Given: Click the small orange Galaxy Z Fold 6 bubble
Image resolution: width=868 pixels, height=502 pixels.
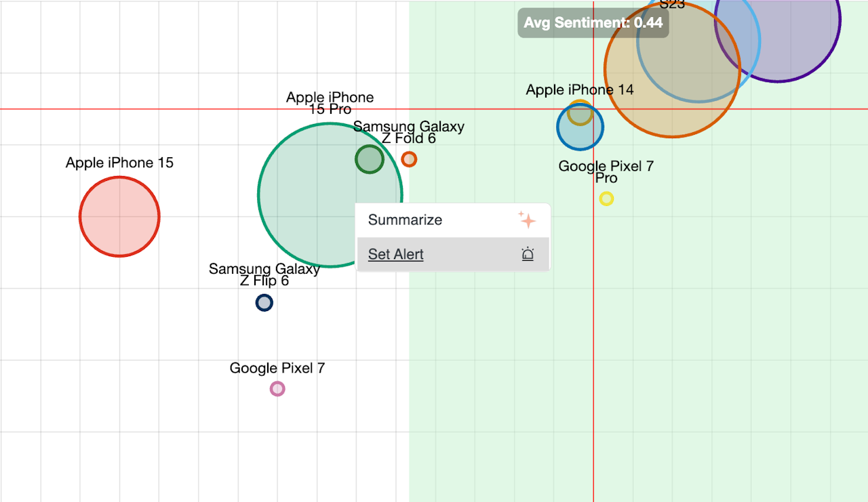Looking at the screenshot, I should [x=409, y=159].
